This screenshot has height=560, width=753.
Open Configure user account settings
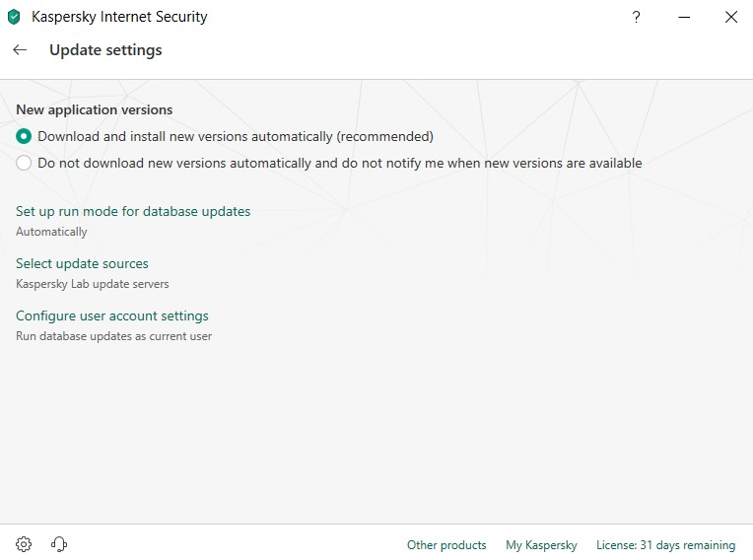[112, 316]
